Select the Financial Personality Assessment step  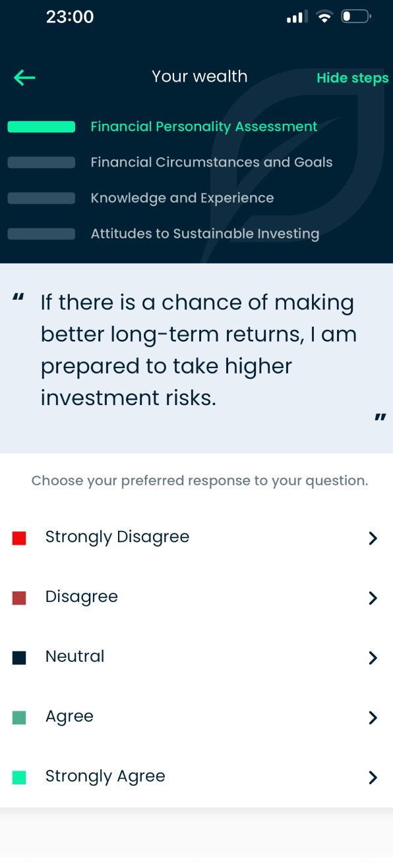pyautogui.click(x=204, y=126)
